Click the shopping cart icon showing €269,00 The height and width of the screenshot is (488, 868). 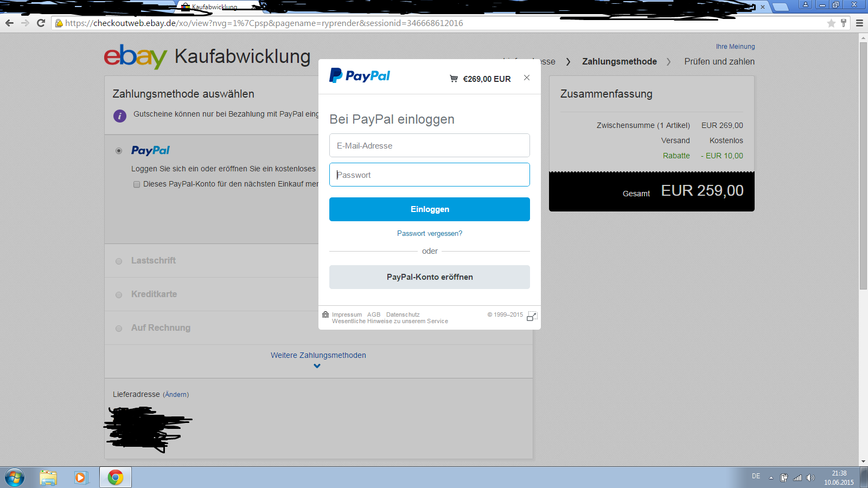click(x=454, y=79)
